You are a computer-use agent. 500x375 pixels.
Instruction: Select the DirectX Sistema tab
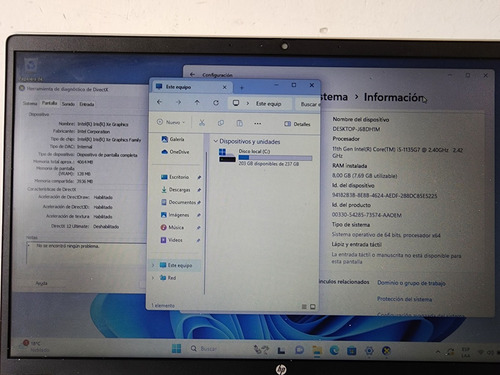pyautogui.click(x=30, y=103)
